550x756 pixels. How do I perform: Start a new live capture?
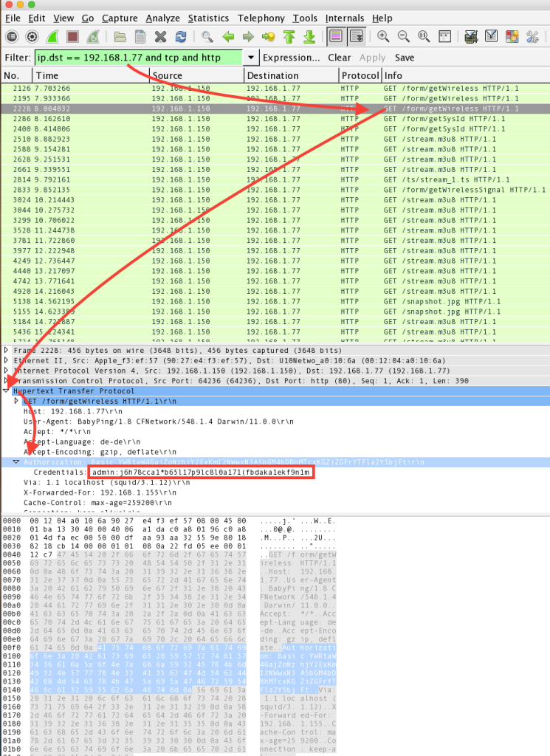point(52,36)
